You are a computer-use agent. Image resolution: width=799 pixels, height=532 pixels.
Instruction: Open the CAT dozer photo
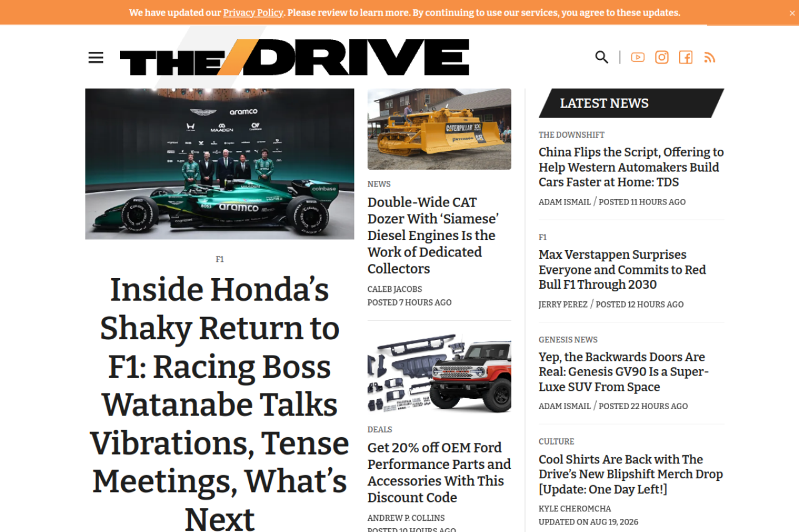(x=439, y=129)
